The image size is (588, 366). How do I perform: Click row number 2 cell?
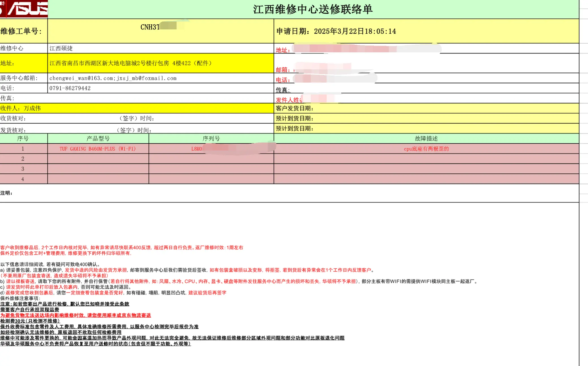pyautogui.click(x=24, y=159)
